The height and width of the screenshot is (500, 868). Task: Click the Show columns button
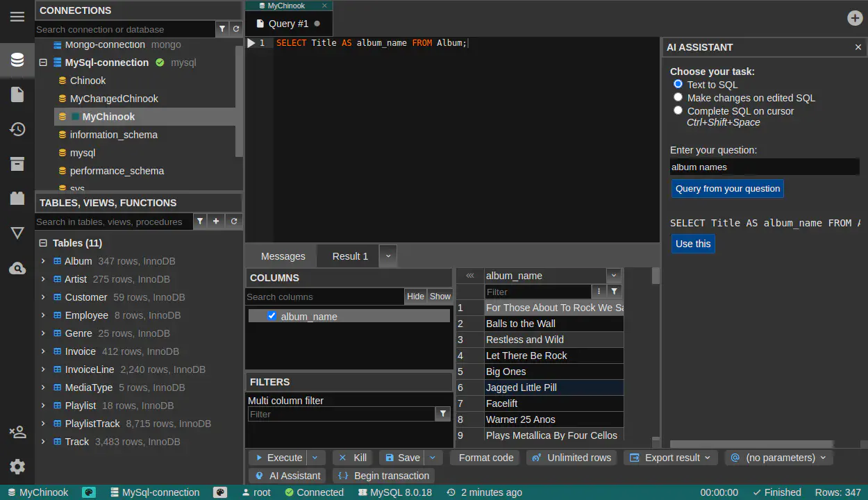pyautogui.click(x=440, y=297)
